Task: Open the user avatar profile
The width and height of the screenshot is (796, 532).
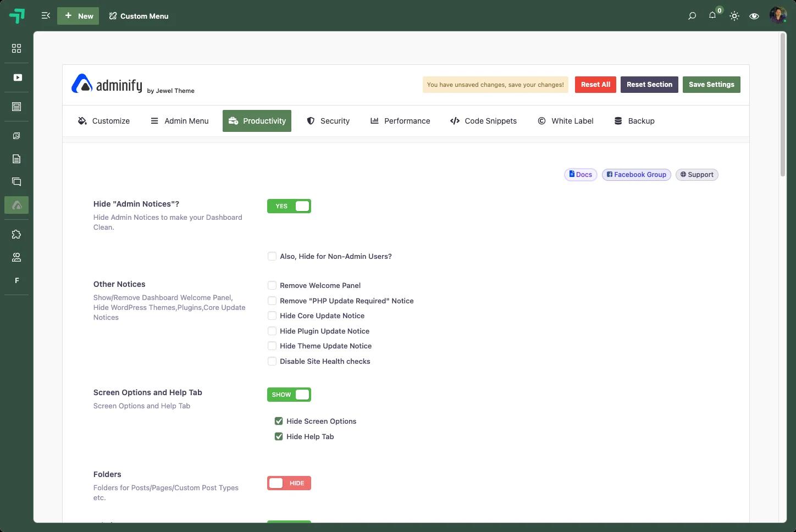Action: [778, 15]
